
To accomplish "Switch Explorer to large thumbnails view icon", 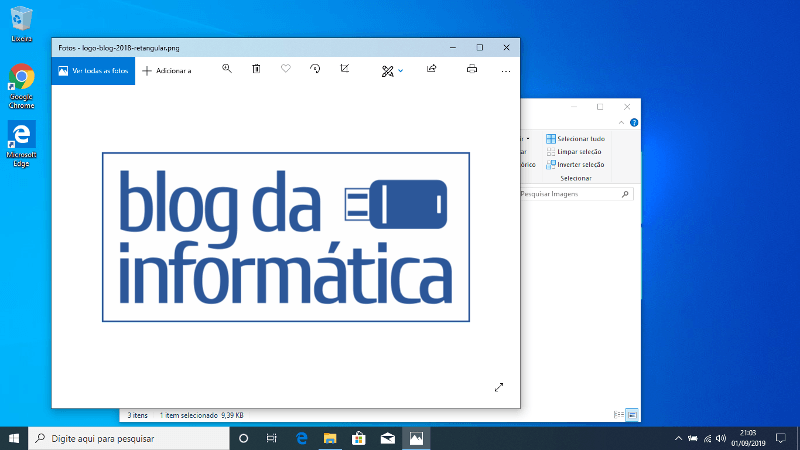I will 632,415.
